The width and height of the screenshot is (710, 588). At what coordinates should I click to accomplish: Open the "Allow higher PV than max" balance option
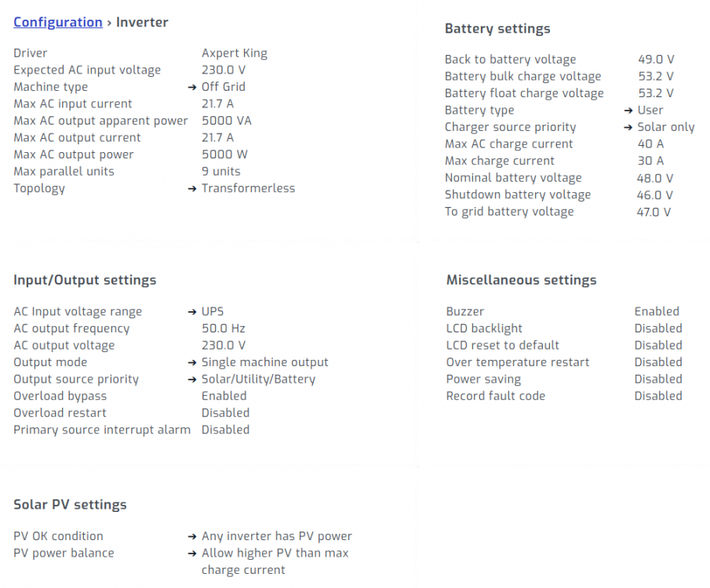(x=275, y=554)
